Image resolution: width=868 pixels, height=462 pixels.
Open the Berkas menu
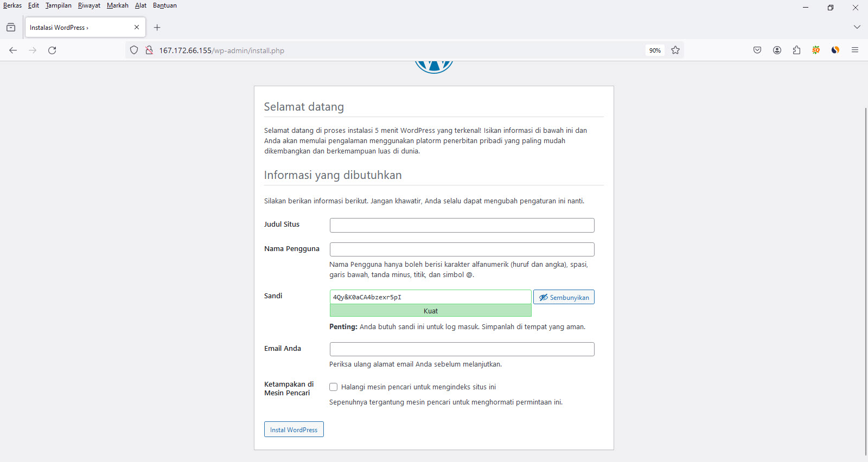tap(12, 5)
